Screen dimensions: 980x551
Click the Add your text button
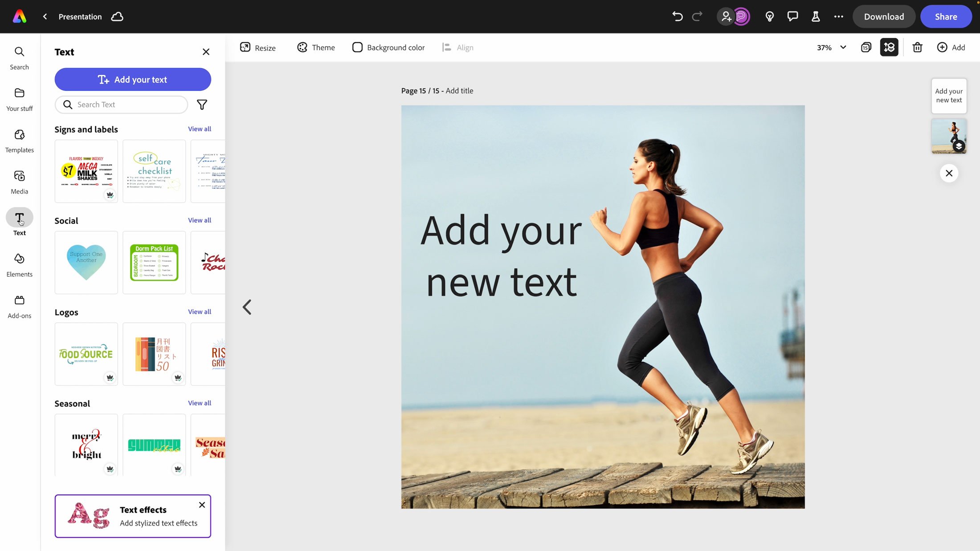pos(133,79)
